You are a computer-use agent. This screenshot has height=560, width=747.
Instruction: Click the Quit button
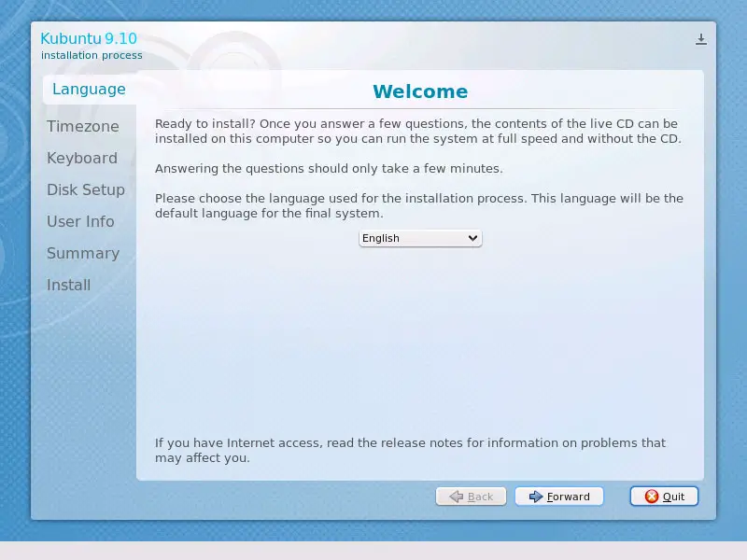coord(664,497)
